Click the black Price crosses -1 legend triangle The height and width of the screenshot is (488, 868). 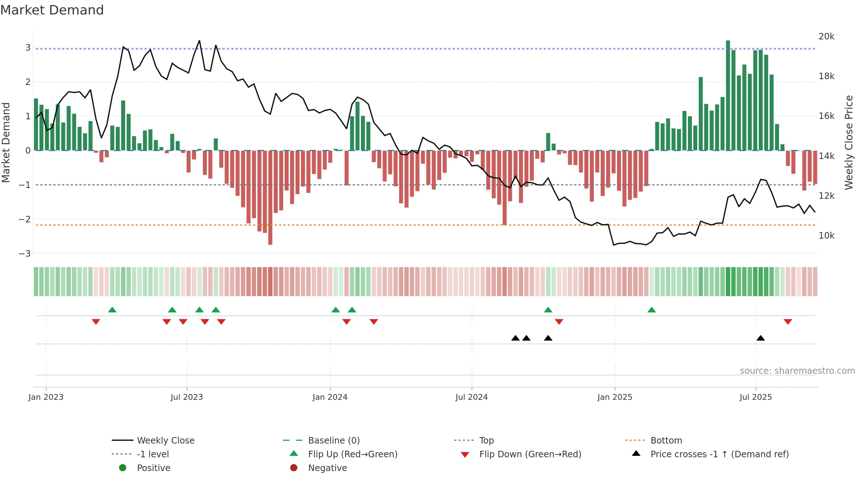636,453
